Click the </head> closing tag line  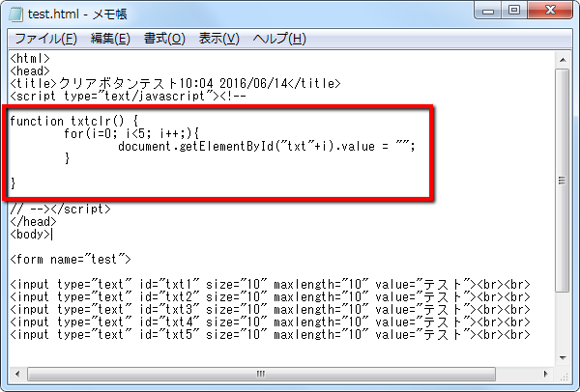point(33,222)
